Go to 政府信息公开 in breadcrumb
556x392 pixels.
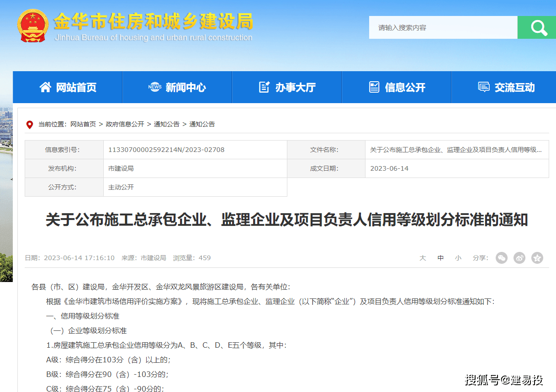coord(125,124)
